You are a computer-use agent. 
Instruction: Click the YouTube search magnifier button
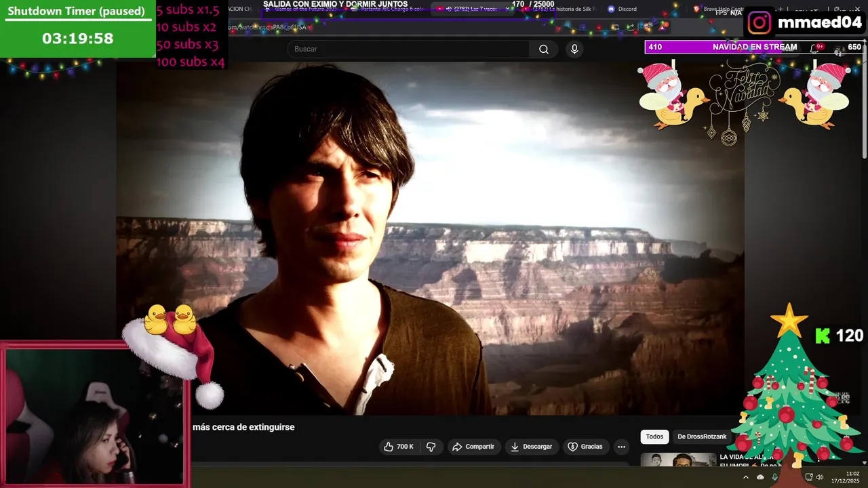[x=544, y=49]
